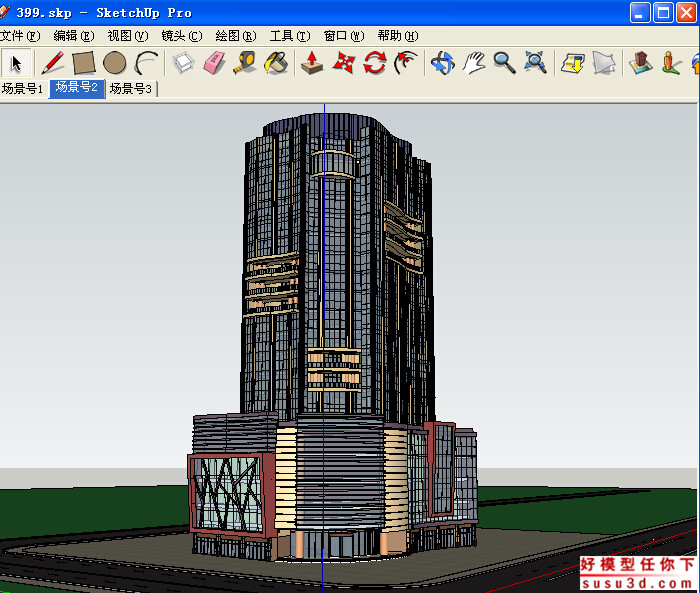
Task: Select the Circle tool
Action: pyautogui.click(x=115, y=63)
